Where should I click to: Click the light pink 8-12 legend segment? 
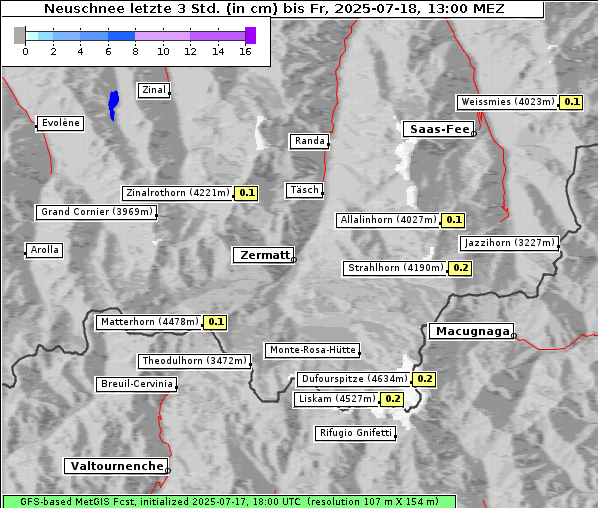coord(162,36)
